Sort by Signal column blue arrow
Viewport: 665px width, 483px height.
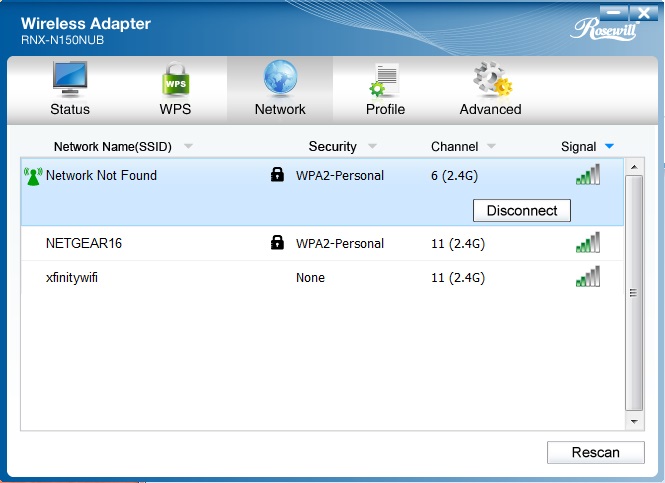tap(609, 146)
